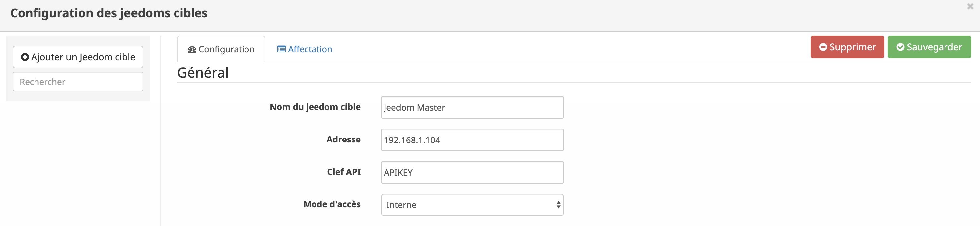Click the Mode d'accès label
This screenshot has width=980, height=226.
pyautogui.click(x=332, y=204)
